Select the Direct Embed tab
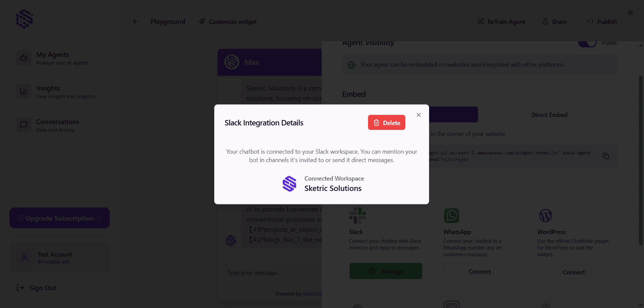Image resolution: width=644 pixels, height=308 pixels. point(549,115)
